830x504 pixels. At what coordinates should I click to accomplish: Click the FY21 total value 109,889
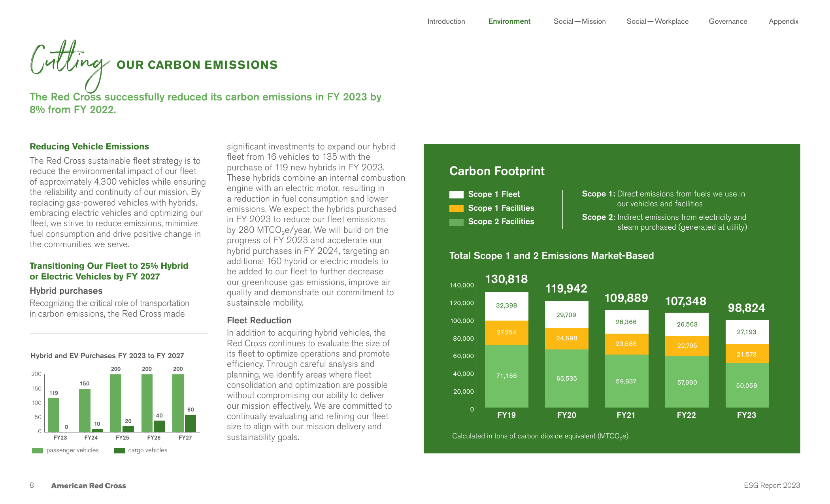click(x=626, y=298)
